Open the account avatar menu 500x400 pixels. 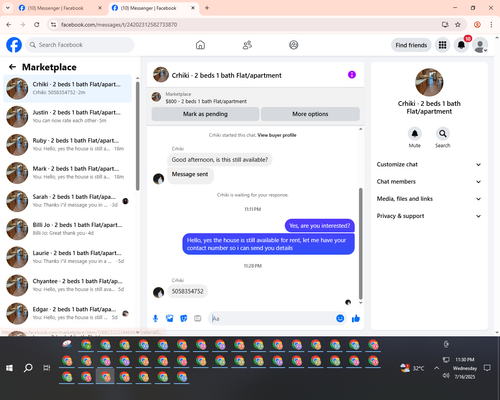tap(480, 45)
